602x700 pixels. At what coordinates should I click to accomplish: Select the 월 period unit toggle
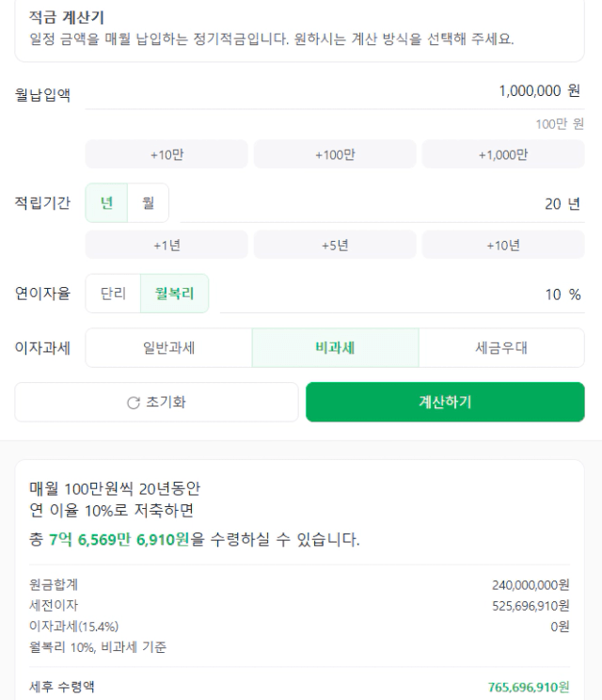(x=149, y=202)
